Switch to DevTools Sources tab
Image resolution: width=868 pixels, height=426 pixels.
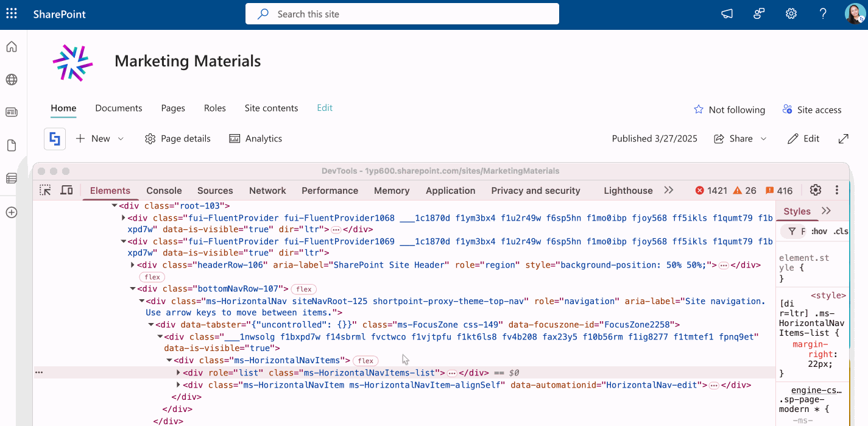coord(215,191)
